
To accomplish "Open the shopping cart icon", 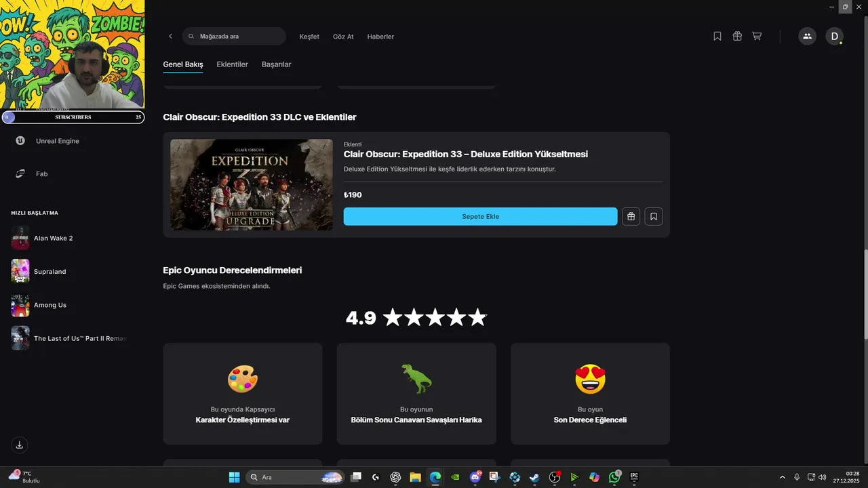I will click(757, 37).
